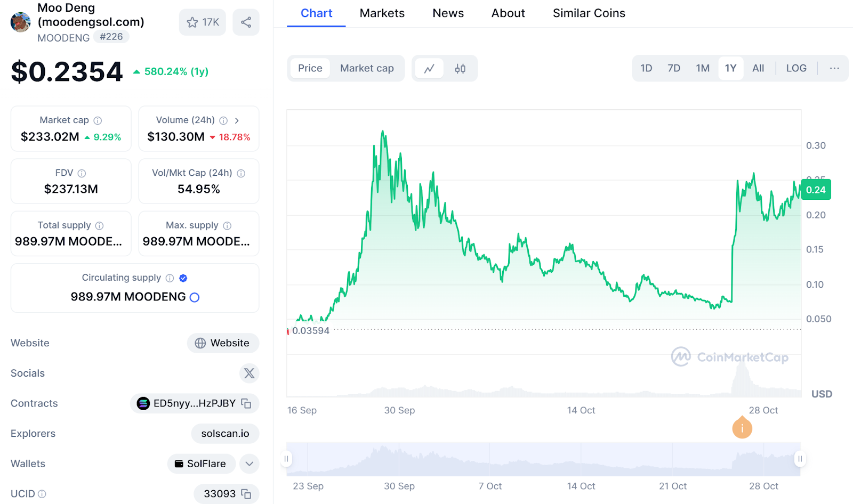Switch to candlestick chart view
Screen dimensions: 853x504
(x=460, y=68)
